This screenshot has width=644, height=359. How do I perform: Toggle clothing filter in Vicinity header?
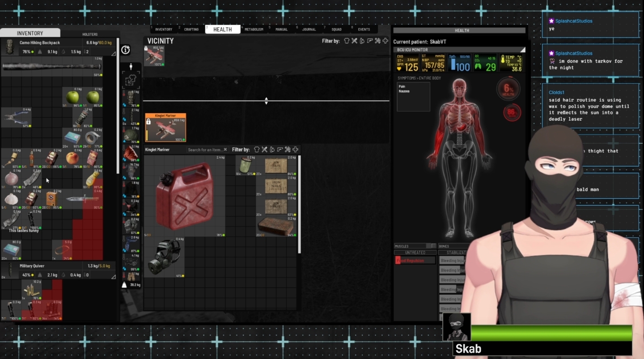click(x=347, y=41)
